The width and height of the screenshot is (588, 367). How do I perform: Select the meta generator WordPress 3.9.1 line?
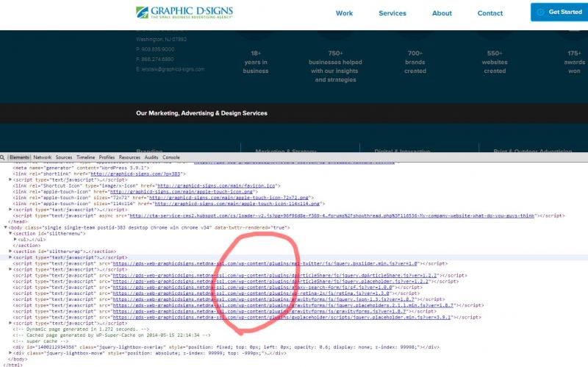click(x=81, y=168)
